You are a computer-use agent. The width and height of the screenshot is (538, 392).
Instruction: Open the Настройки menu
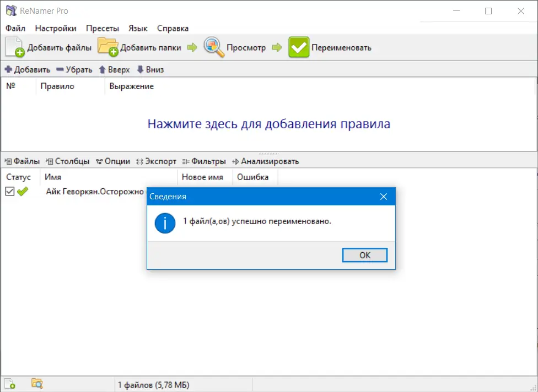click(57, 28)
